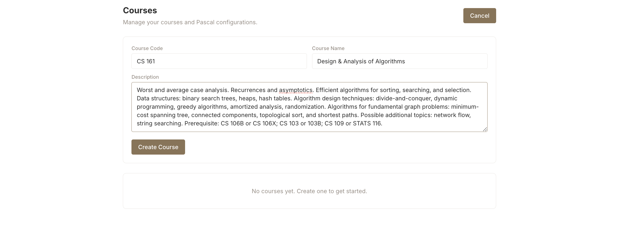Click the "Course Code" field label
644x244 pixels.
[147, 48]
